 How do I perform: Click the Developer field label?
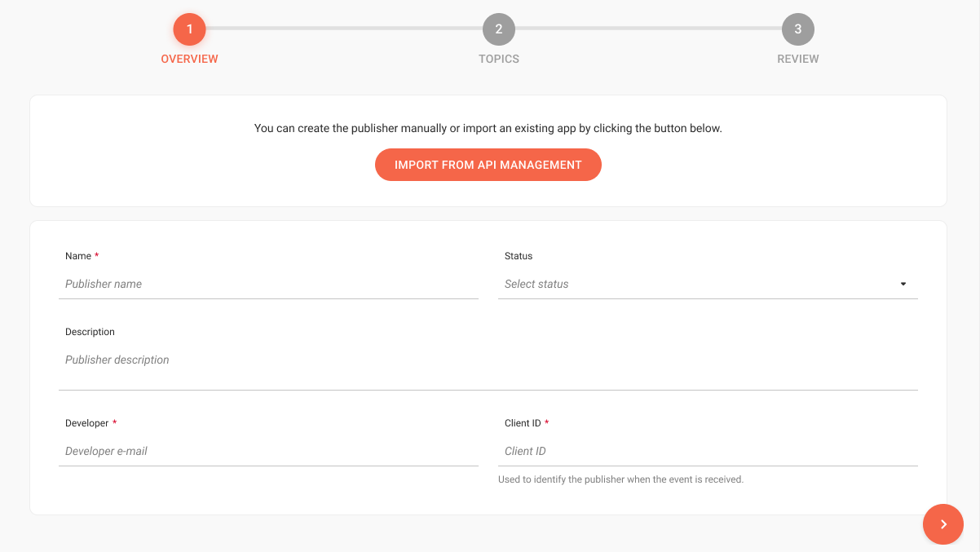86,423
